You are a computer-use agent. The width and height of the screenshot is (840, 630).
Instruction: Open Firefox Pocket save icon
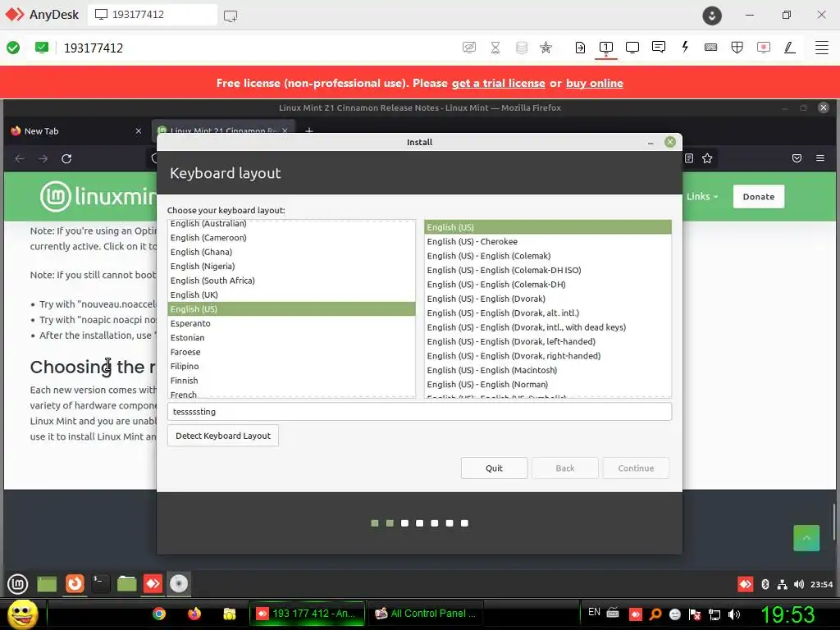tap(797, 158)
